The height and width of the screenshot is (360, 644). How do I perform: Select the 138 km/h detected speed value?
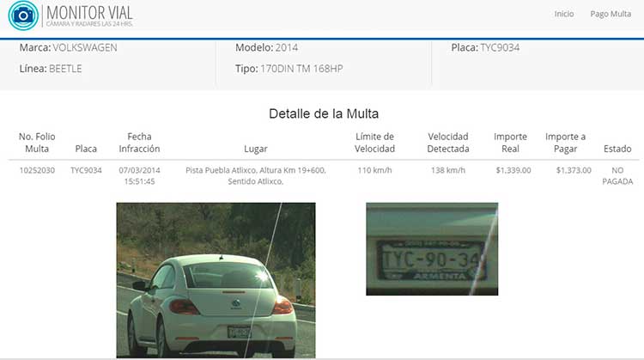tap(448, 170)
